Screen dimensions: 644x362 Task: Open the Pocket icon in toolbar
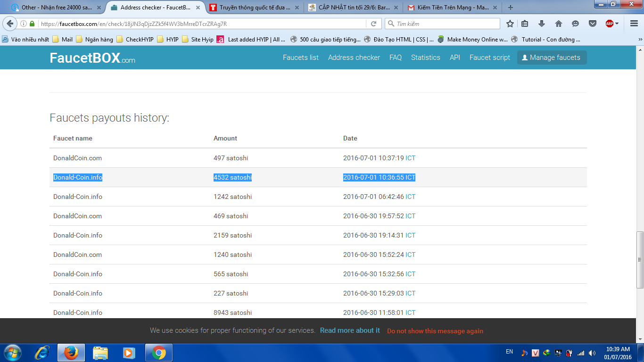(x=592, y=24)
